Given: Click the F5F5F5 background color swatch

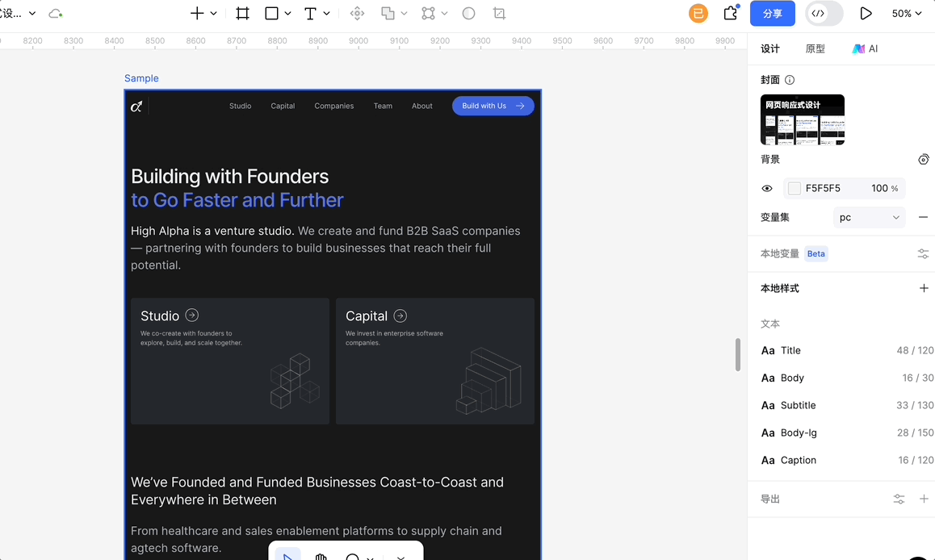Looking at the screenshot, I should [795, 188].
